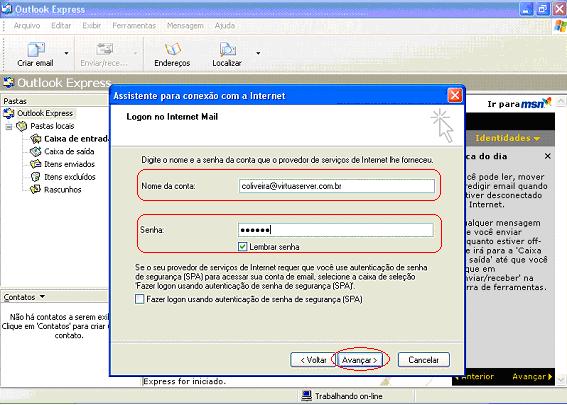Viewport: 567px width, 405px height.
Task: Click the Outlook Express banner icon
Action: click(9, 82)
